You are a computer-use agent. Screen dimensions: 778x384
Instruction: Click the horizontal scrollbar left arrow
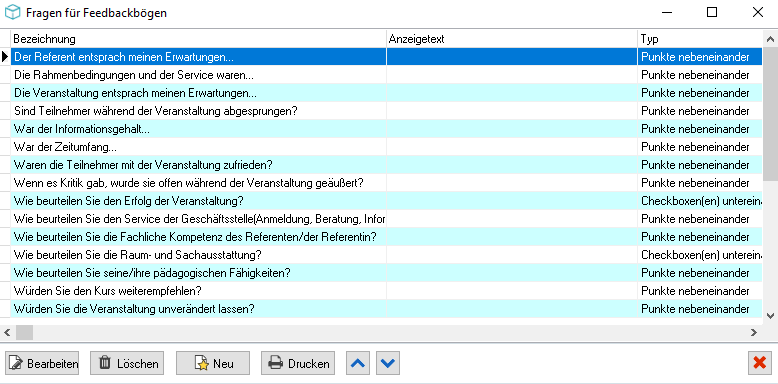(7, 332)
